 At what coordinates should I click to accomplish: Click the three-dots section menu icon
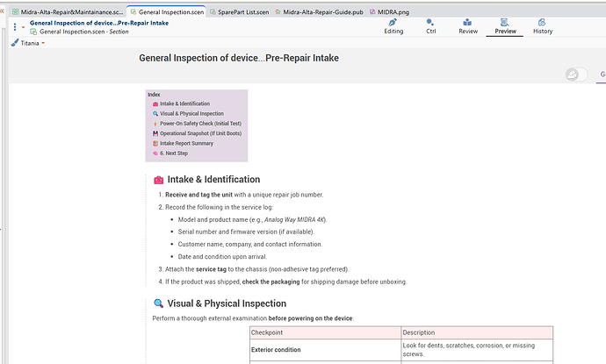click(14, 27)
